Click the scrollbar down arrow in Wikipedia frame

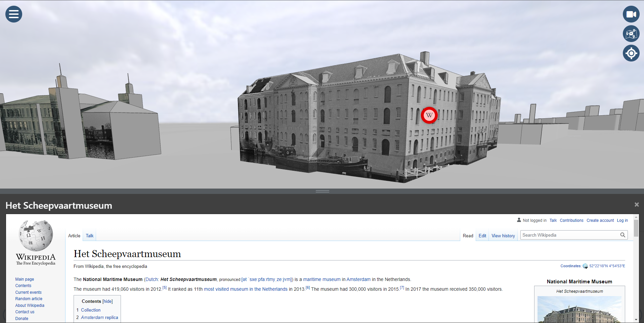tap(636, 320)
